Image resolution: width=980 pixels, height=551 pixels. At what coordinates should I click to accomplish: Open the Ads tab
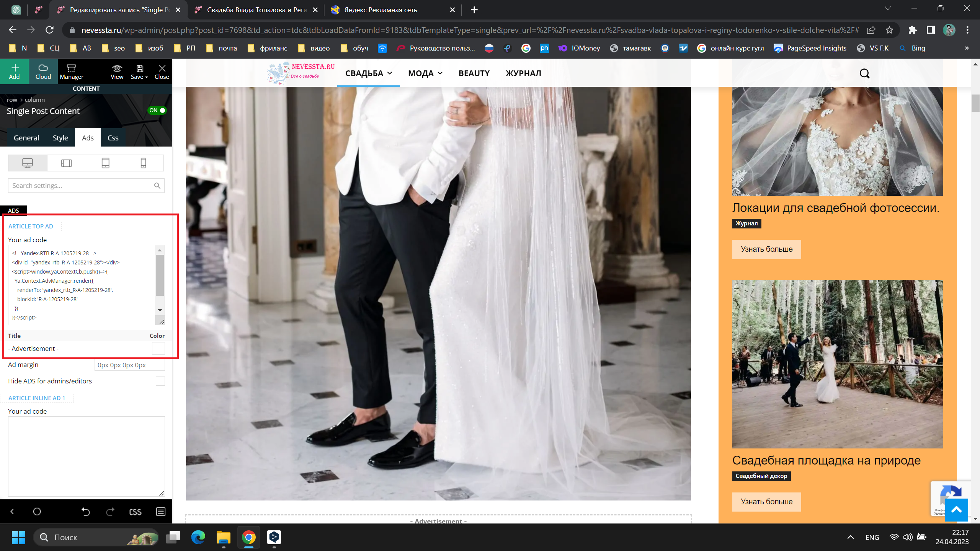(88, 138)
